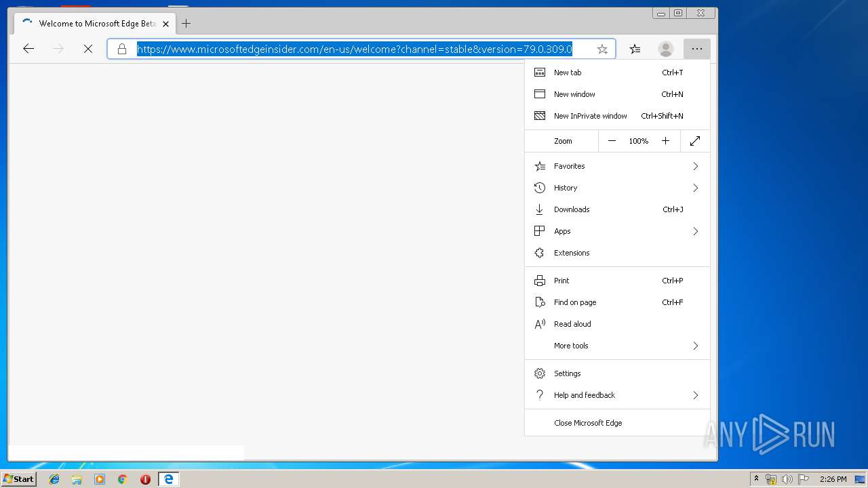
Task: Click the system clock 2:26 PM
Action: (x=833, y=479)
